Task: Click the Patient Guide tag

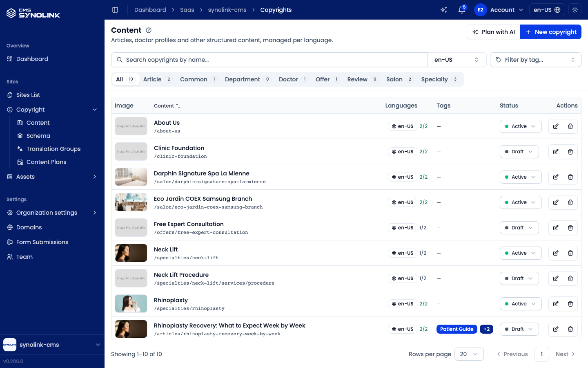Action: (457, 329)
